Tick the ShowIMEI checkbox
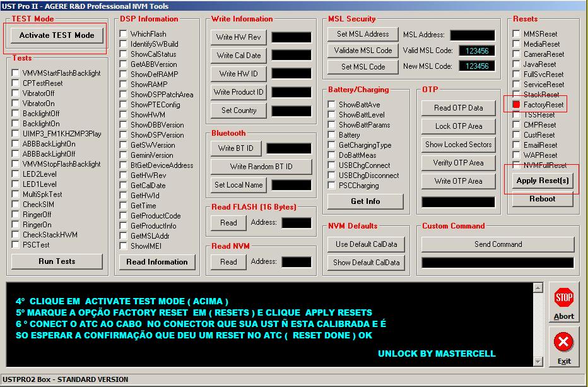Image resolution: width=588 pixels, height=387 pixels. point(124,246)
